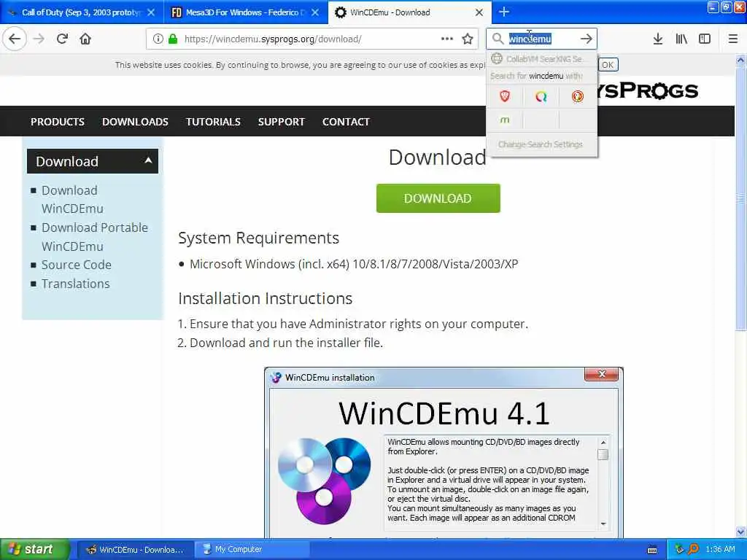
Task: Close the Mesa3D For Windows tab
Action: [x=315, y=12]
